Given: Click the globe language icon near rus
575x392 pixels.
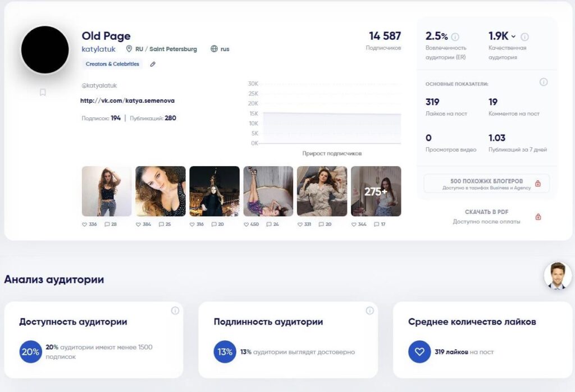Looking at the screenshot, I should [x=214, y=49].
